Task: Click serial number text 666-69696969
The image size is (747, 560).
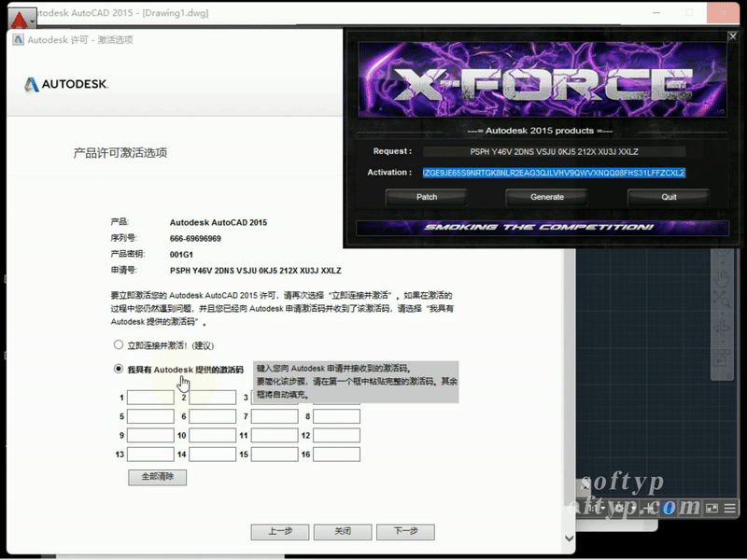Action: (195, 239)
